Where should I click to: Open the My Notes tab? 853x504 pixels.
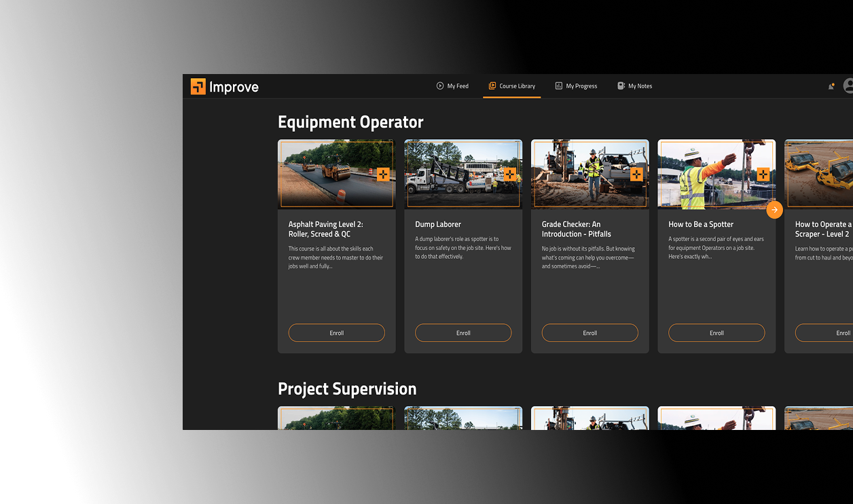click(634, 86)
